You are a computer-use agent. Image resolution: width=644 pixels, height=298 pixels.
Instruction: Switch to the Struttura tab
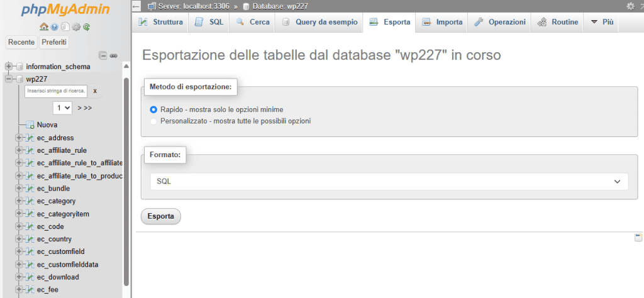(160, 22)
